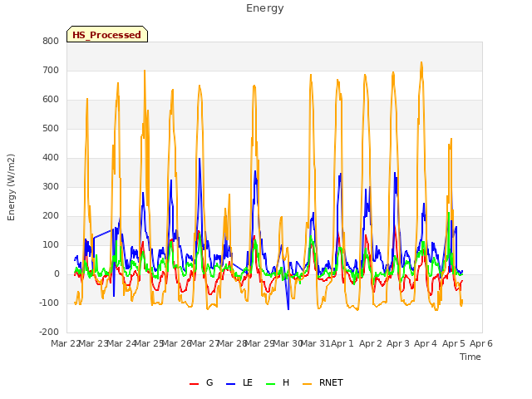Click the Apr 3 x-axis date label
This screenshot has height=399, width=532.
pyautogui.click(x=398, y=343)
